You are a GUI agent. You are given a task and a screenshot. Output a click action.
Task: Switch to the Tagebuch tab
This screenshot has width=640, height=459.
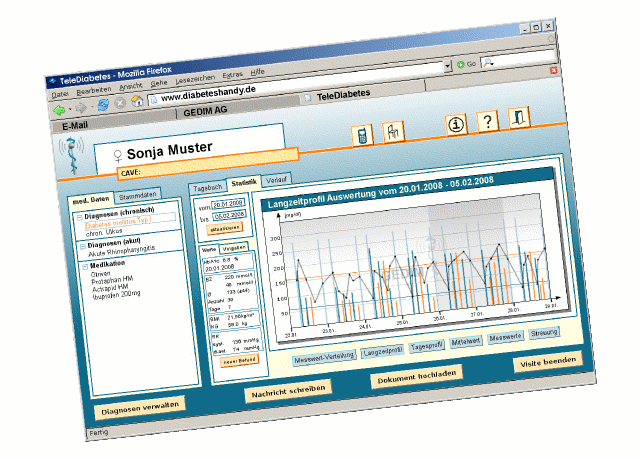[x=208, y=188]
